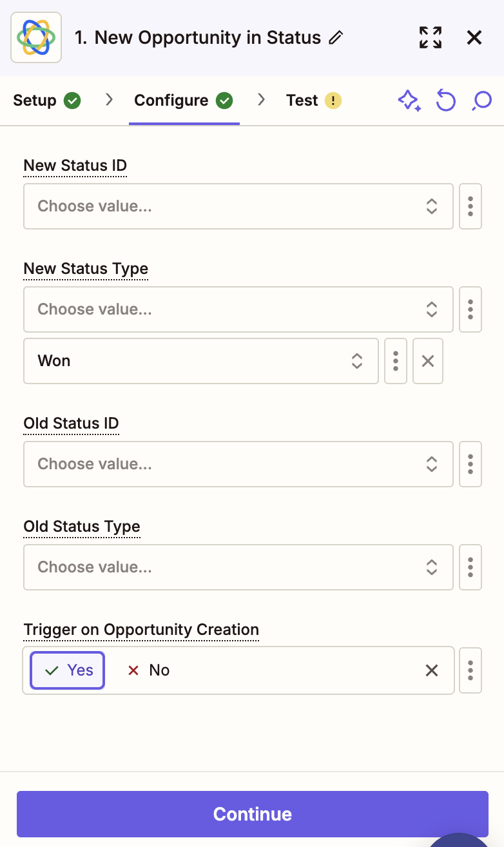
Task: Open three-dot menu beside Old Status Type
Action: [x=470, y=567]
